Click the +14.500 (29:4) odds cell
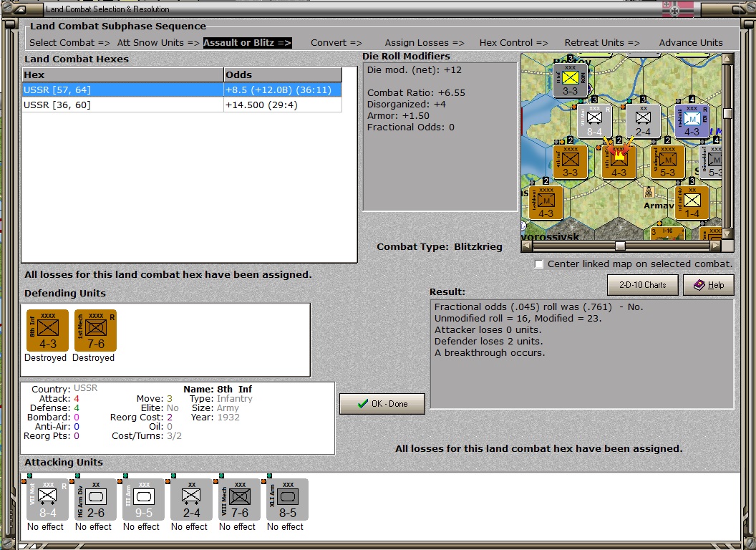This screenshot has height=550, width=756. tap(283, 105)
